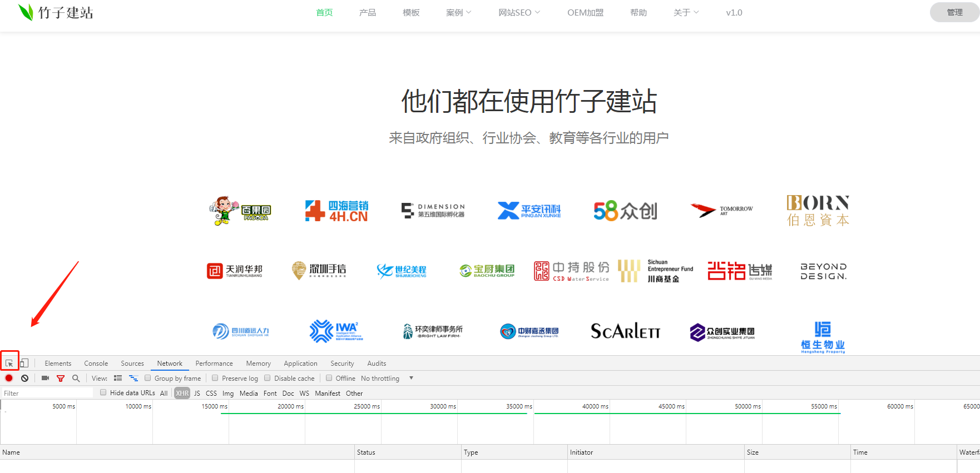Click the 四海营销 4H.CN logo
980x473 pixels.
coord(336,211)
